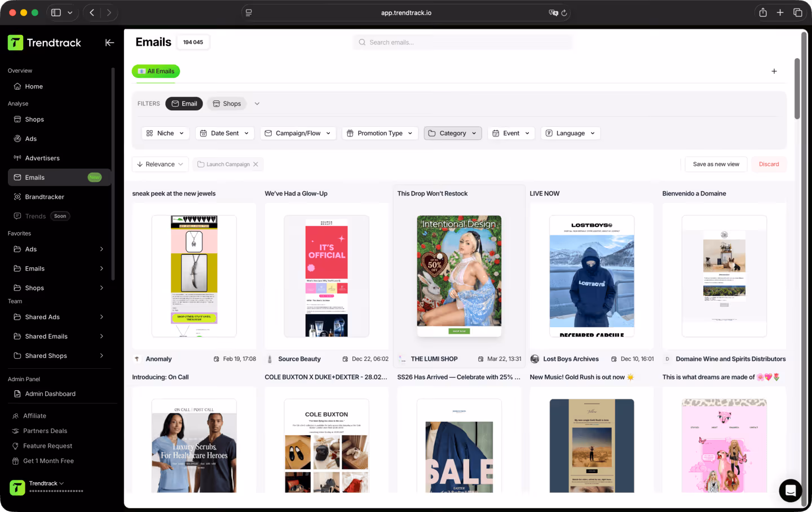This screenshot has width=812, height=512.
Task: Click Get 1 Month Free
Action: pyautogui.click(x=48, y=461)
